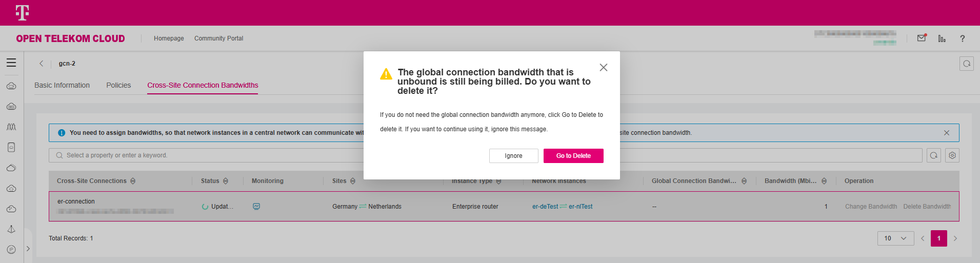Go back using the left arrow icon
The image size is (980, 263).
tap(42, 64)
